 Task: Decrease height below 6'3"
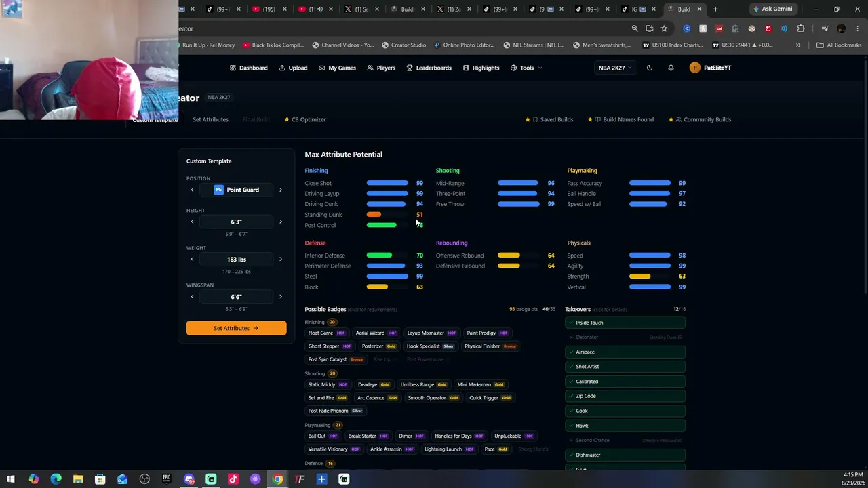click(x=192, y=222)
